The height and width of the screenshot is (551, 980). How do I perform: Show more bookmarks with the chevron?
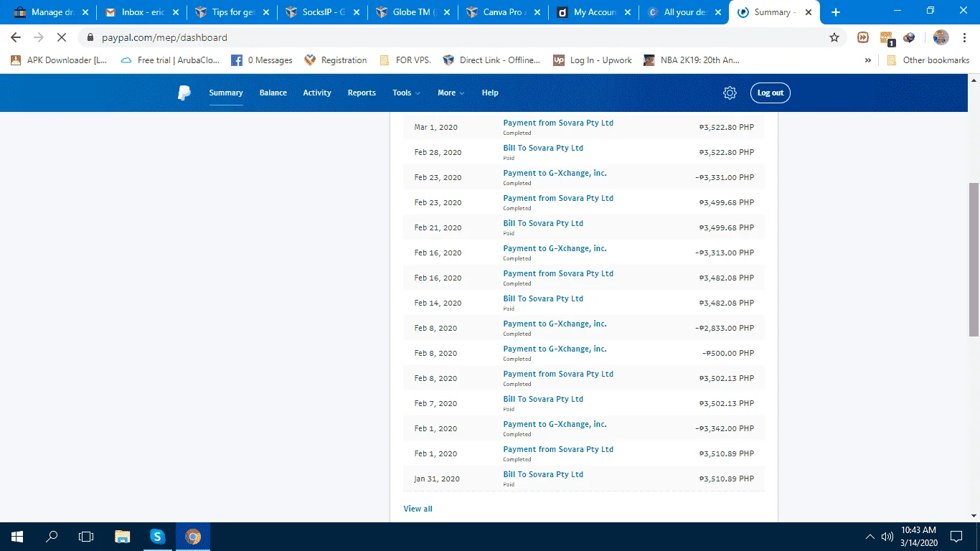868,60
